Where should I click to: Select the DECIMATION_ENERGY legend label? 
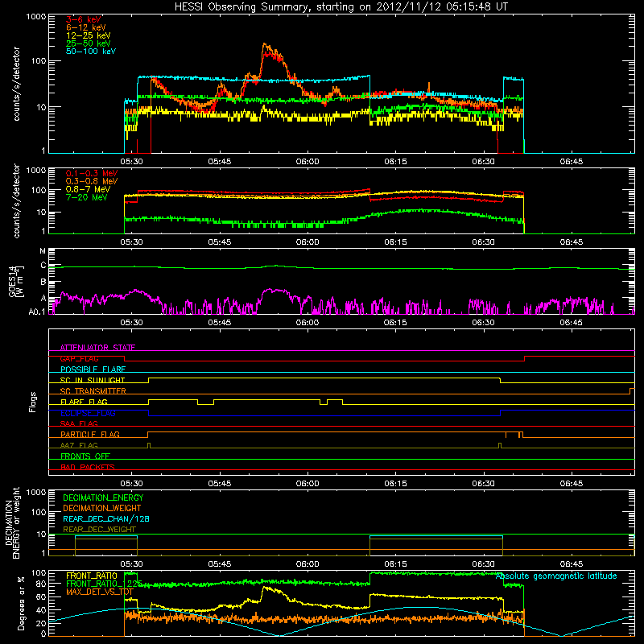click(103, 497)
